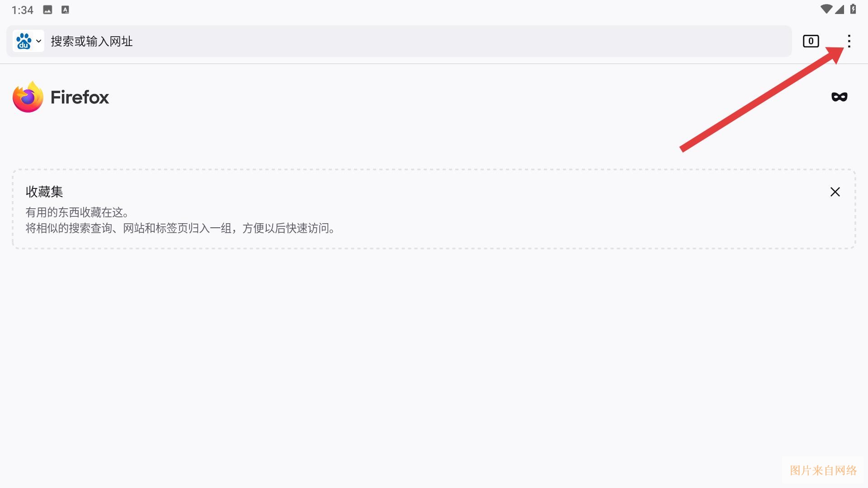Viewport: 868px width, 488px height.
Task: Click the 图片来自网络 watermark text
Action: tap(823, 470)
